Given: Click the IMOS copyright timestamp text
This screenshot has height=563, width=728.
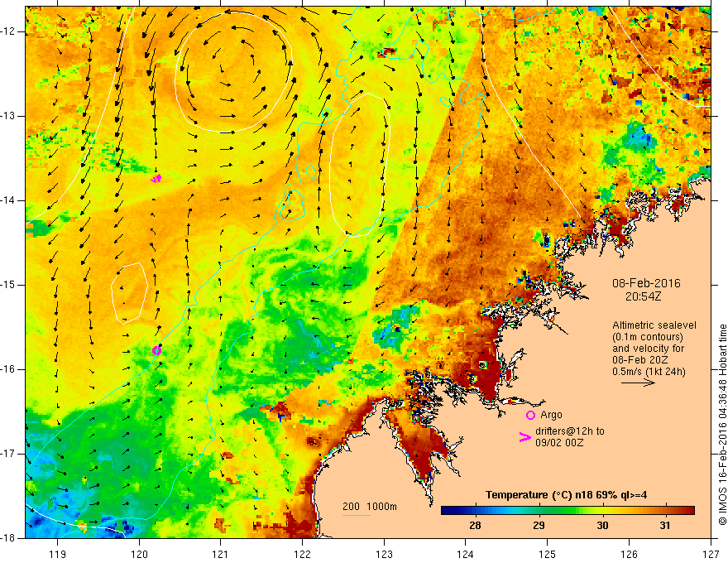Looking at the screenshot, I should 722,425.
